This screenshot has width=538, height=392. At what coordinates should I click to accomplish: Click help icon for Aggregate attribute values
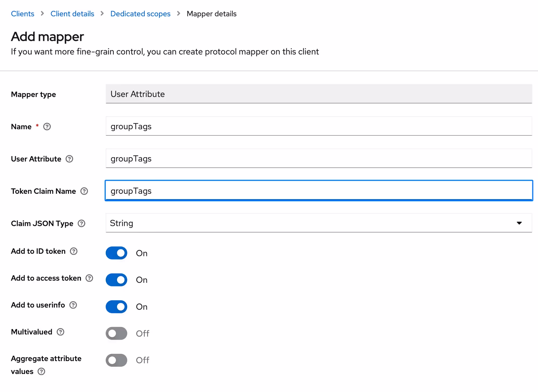tap(41, 372)
